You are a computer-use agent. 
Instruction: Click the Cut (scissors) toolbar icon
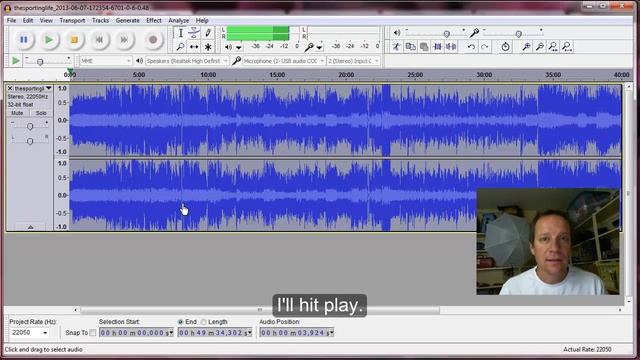coord(397,47)
